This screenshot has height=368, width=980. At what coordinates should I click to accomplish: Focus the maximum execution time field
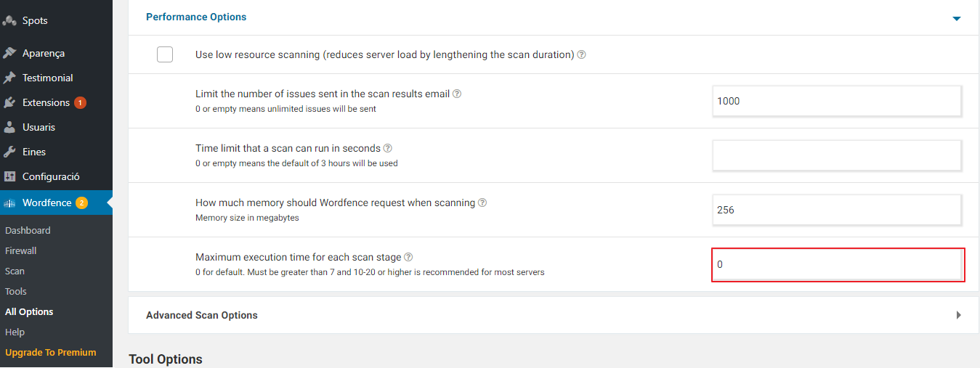pos(838,265)
